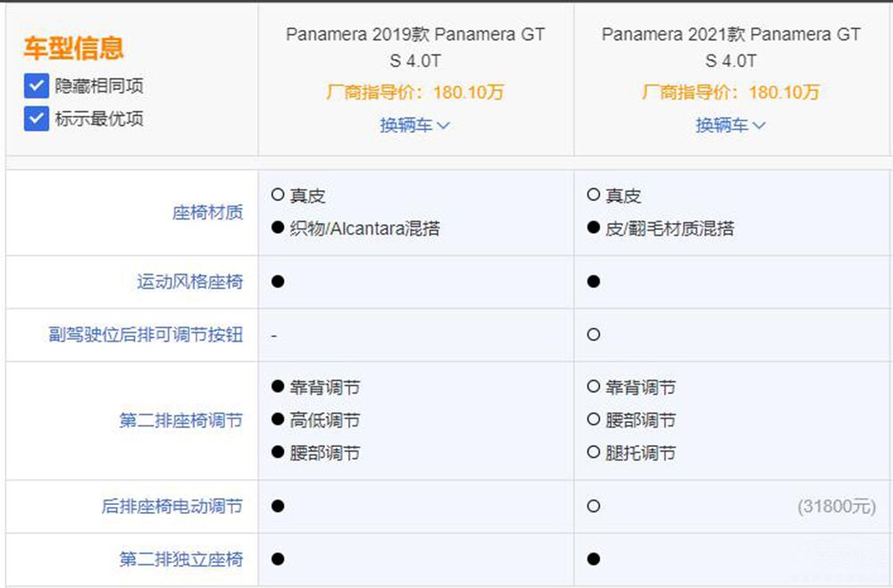Open 换辆车 dropdown for Panamera 2021款
893x588 pixels.
[x=730, y=125]
